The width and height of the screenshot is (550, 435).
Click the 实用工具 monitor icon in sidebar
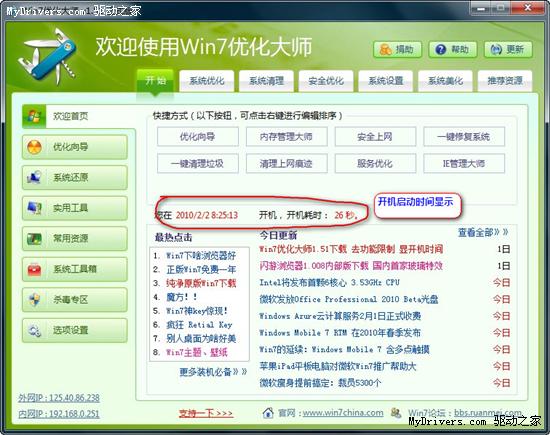click(x=34, y=208)
